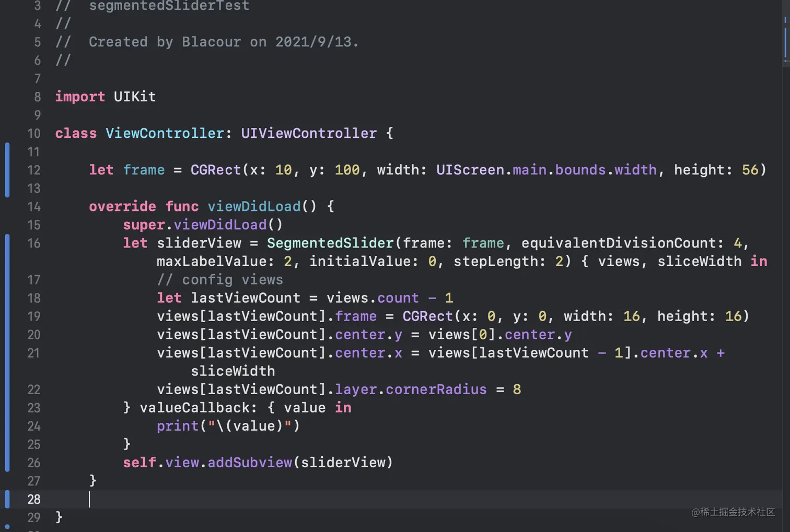Click 'override' keyword

[x=122, y=207]
